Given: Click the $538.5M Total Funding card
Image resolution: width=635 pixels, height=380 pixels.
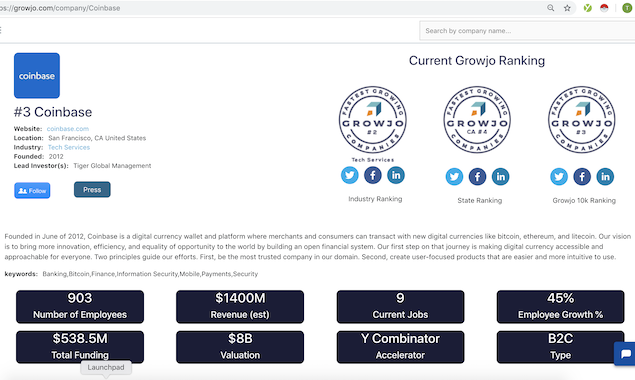Looking at the screenshot, I should pos(80,347).
